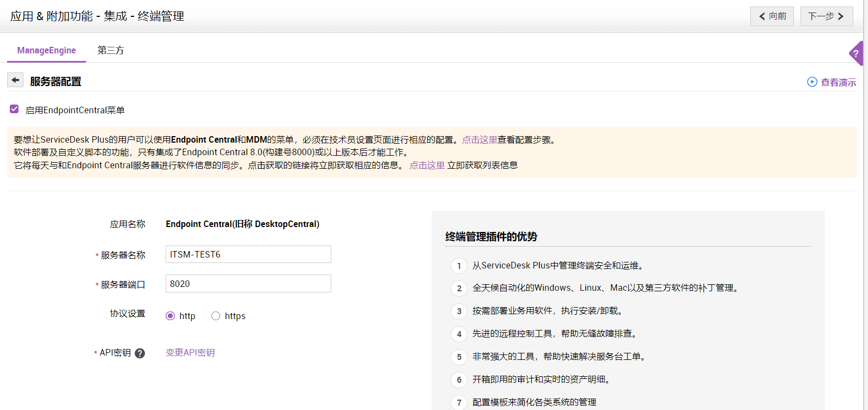Focus the 服务器端口 input field
Viewport: 868px width, 410px height.
point(248,284)
